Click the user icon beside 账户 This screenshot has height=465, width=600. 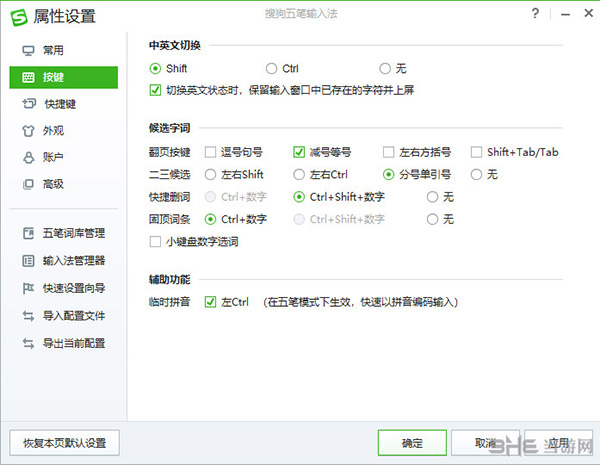[x=28, y=157]
